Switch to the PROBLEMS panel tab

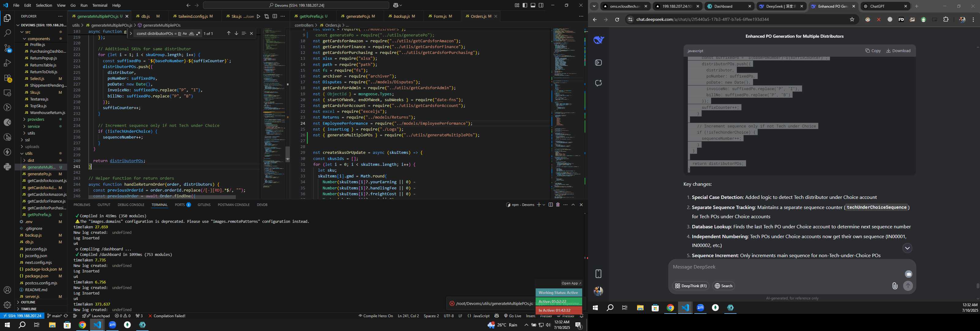pos(82,205)
